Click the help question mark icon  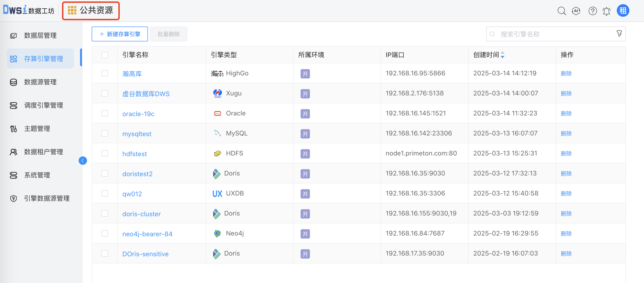click(x=593, y=11)
